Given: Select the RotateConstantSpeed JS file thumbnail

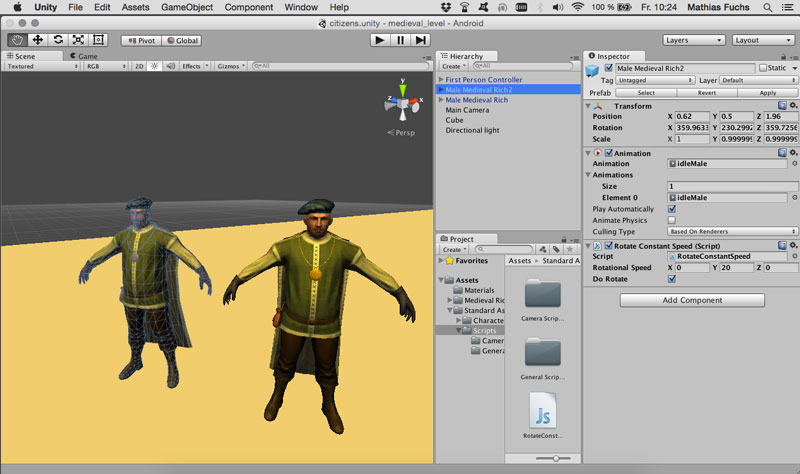Looking at the screenshot, I should point(543,412).
